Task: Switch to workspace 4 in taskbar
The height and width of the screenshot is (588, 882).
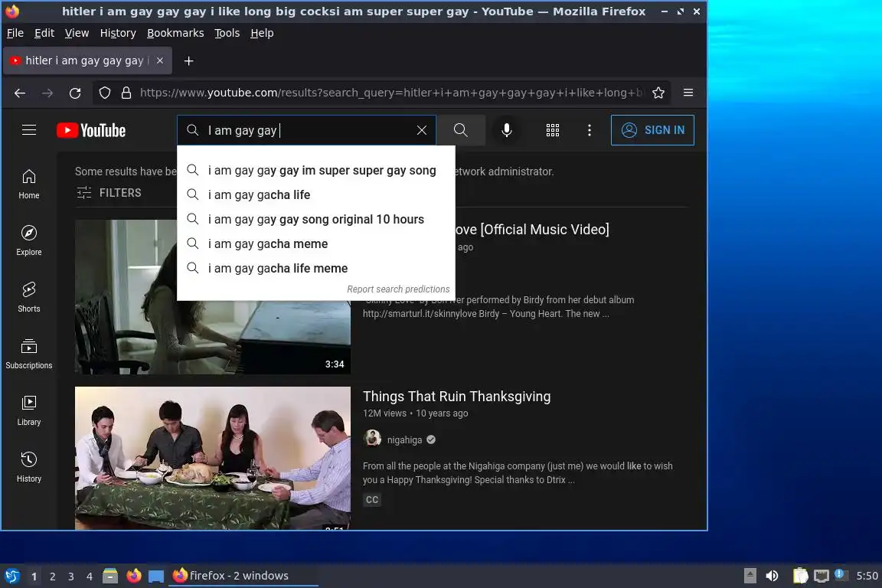Action: (x=90, y=577)
